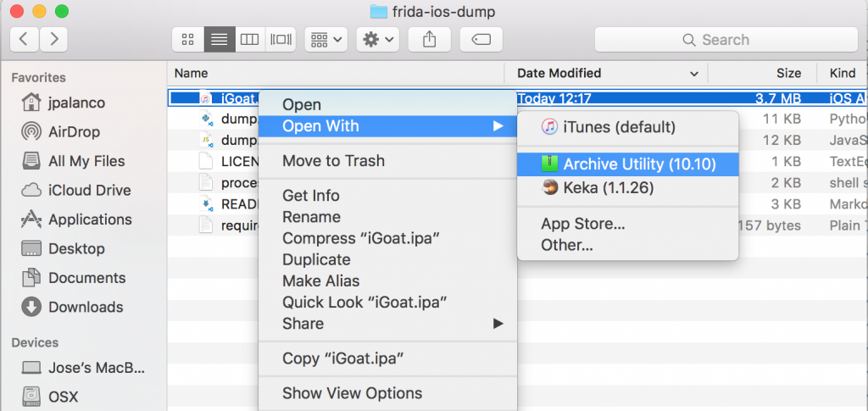Select the LICENSE file icon

205,162
